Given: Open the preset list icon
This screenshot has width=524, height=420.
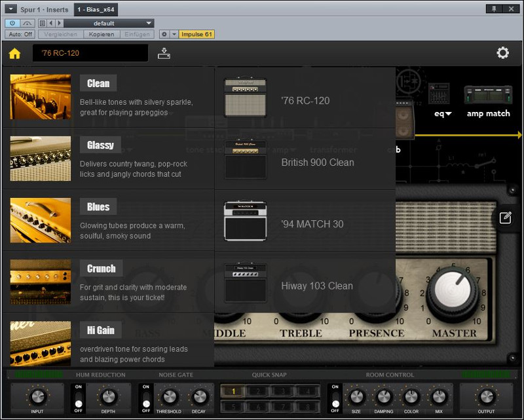Looking at the screenshot, I should tap(42, 23).
